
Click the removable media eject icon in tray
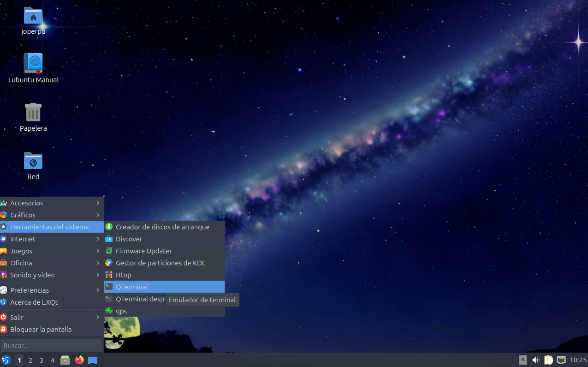click(523, 360)
